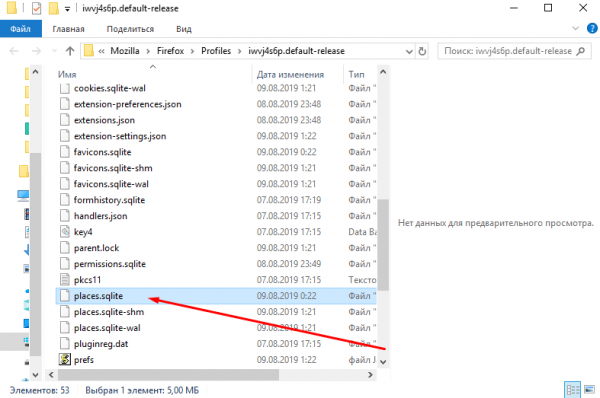The height and width of the screenshot is (398, 600).
Task: Select the permissions.sqlite file
Action: (x=109, y=264)
